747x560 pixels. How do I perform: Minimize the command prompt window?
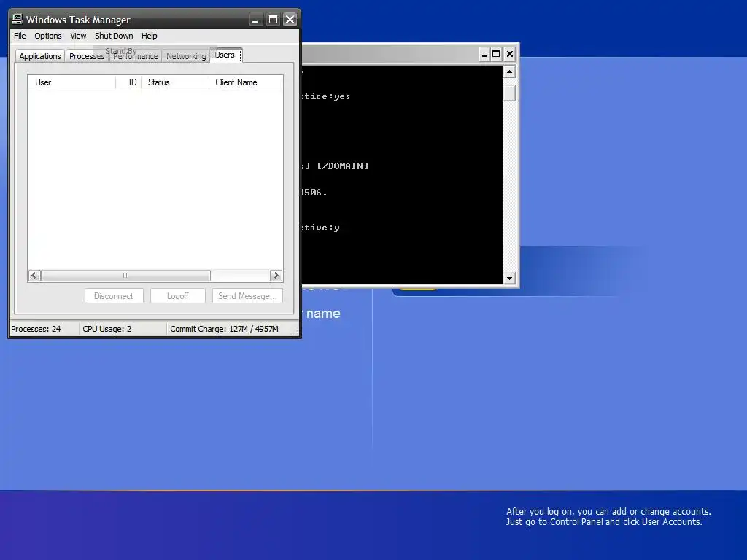[x=484, y=54]
